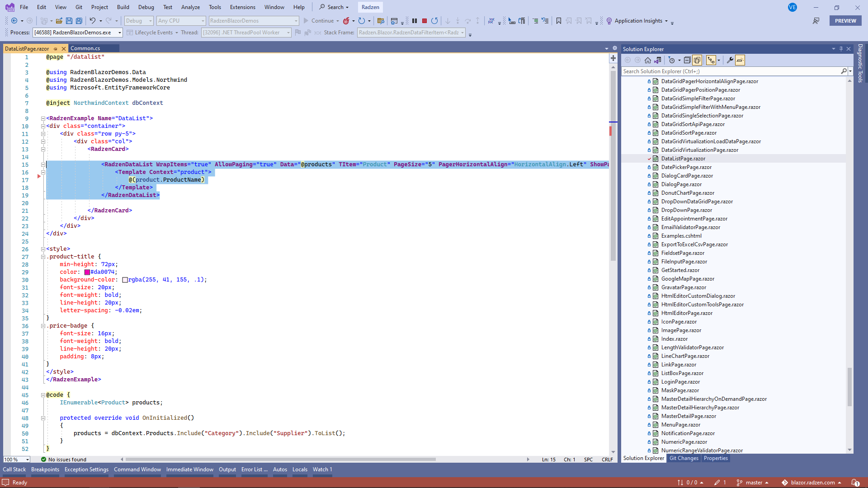Select DataListPage.razor in Solution Explorer

(x=683, y=159)
